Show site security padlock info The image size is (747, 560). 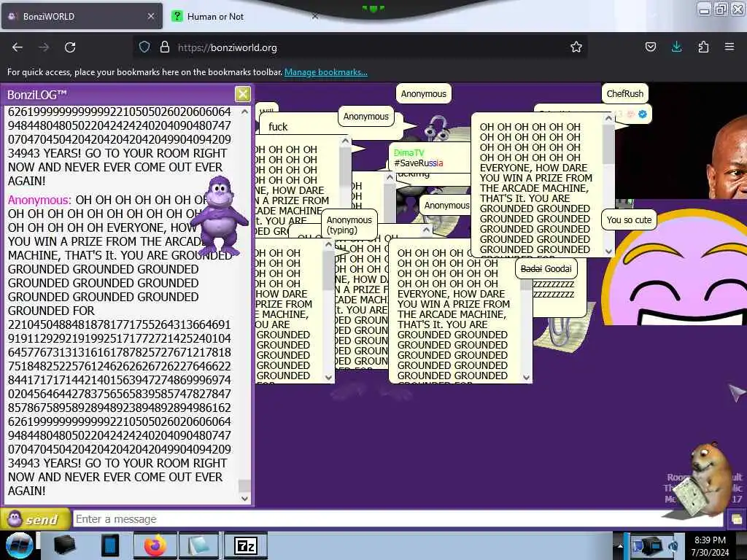(164, 47)
